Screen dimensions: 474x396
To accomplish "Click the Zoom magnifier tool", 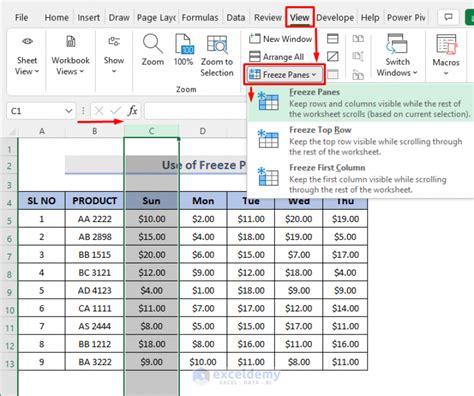I will 153,50.
